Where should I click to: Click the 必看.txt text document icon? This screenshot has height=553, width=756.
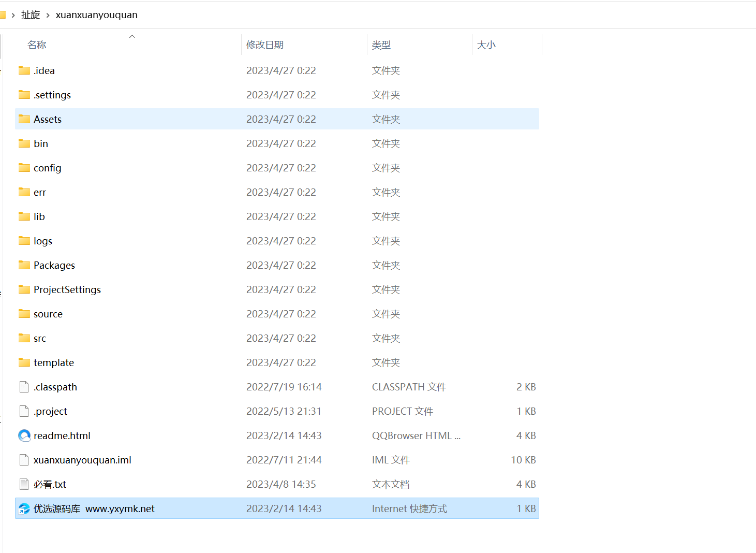[24, 484]
